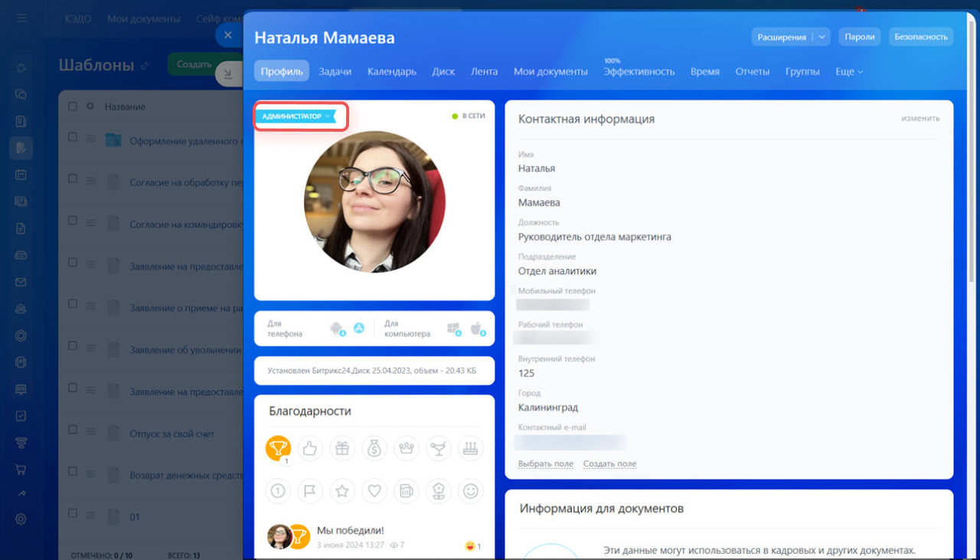Viewport: 980px width, 560px height.
Task: Tick the checkbox for Возврат денежных средств row
Action: coord(73,470)
